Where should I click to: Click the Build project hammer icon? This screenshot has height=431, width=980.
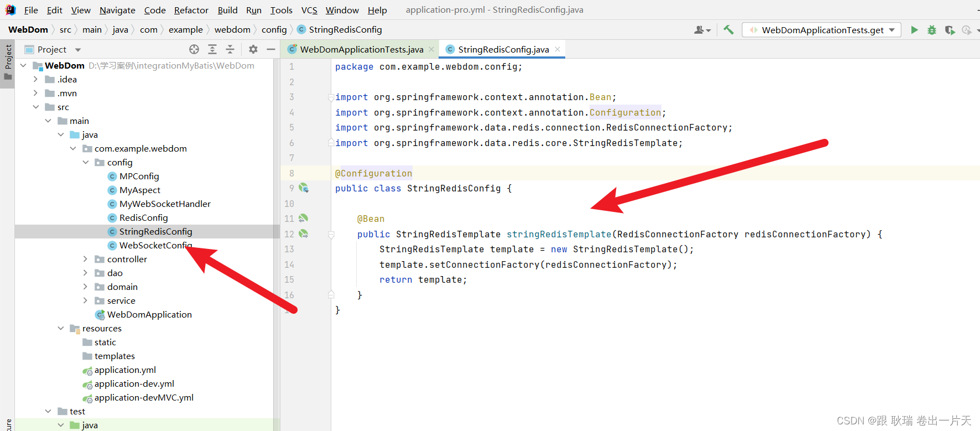(x=728, y=30)
